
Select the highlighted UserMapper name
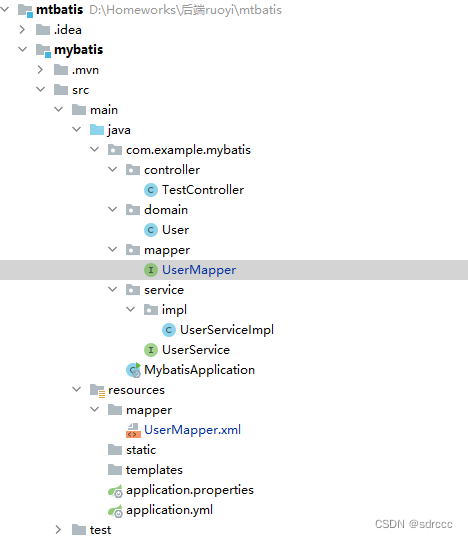pyautogui.click(x=199, y=270)
